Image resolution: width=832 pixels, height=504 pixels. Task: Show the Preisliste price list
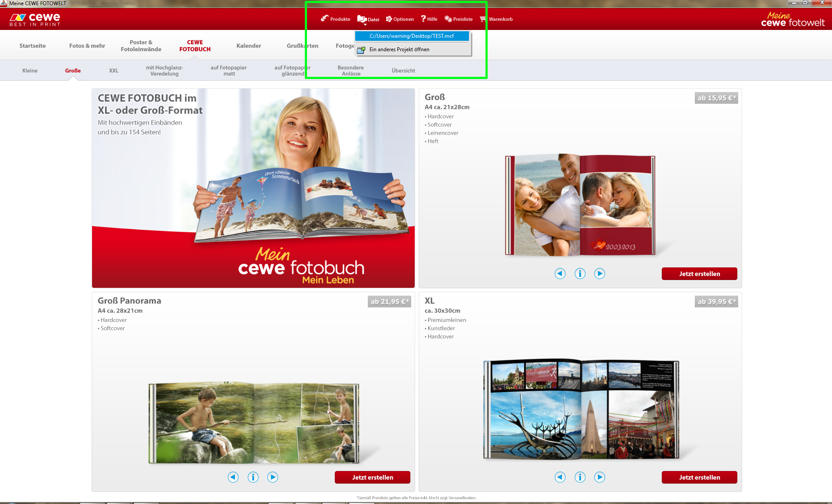click(x=459, y=19)
